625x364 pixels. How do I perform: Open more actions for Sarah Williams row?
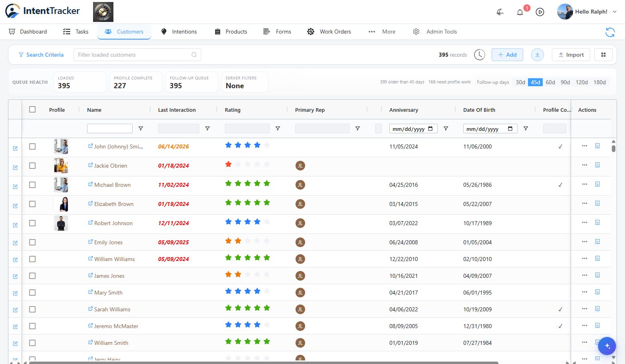(585, 309)
